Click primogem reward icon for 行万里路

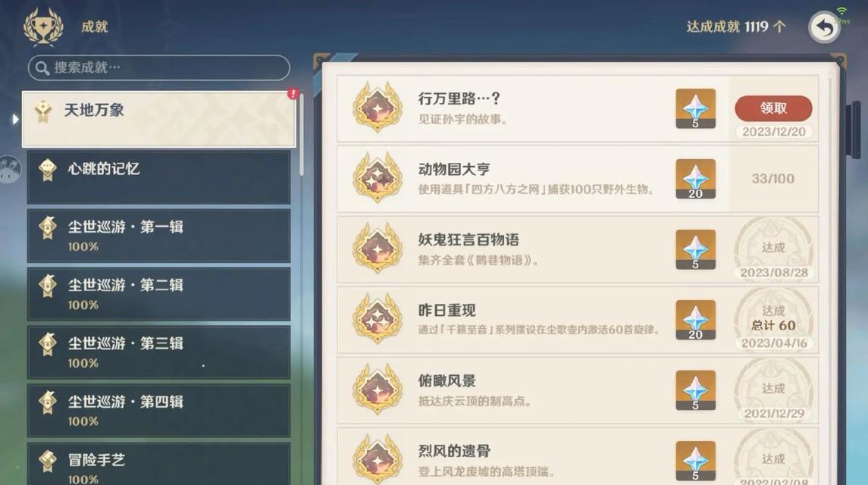tap(695, 108)
